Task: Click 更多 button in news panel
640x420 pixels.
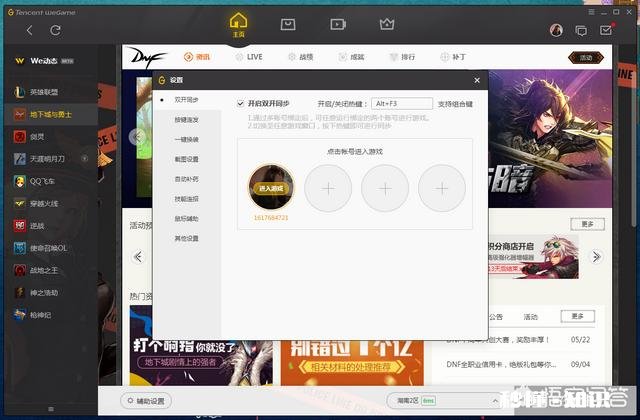Action: (578, 316)
